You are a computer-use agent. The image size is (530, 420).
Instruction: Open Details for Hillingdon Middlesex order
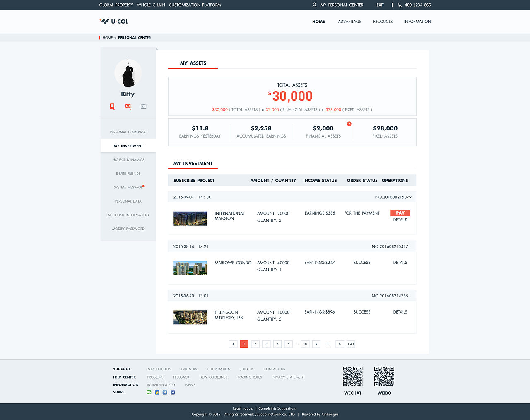(x=400, y=312)
